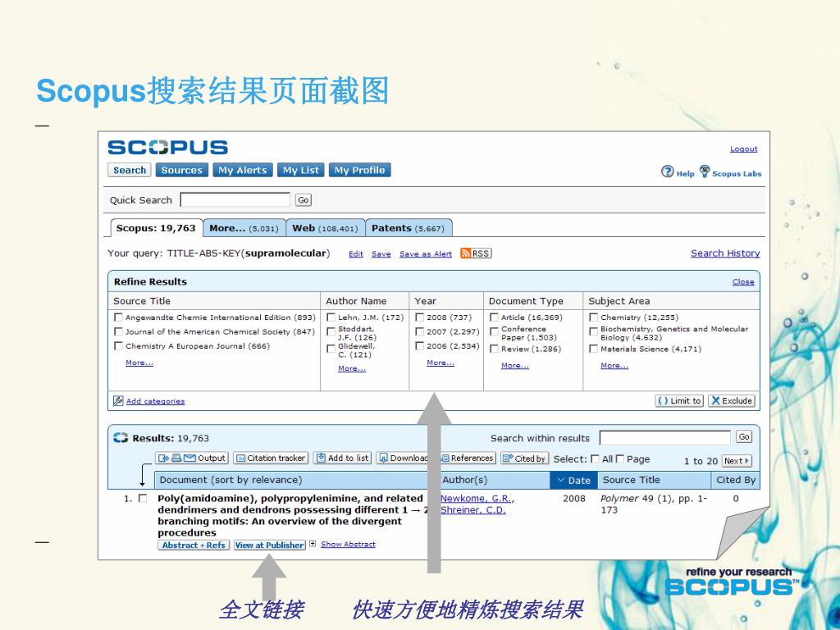Sort by Cited By column header
This screenshot has height=630, width=840.
(736, 480)
